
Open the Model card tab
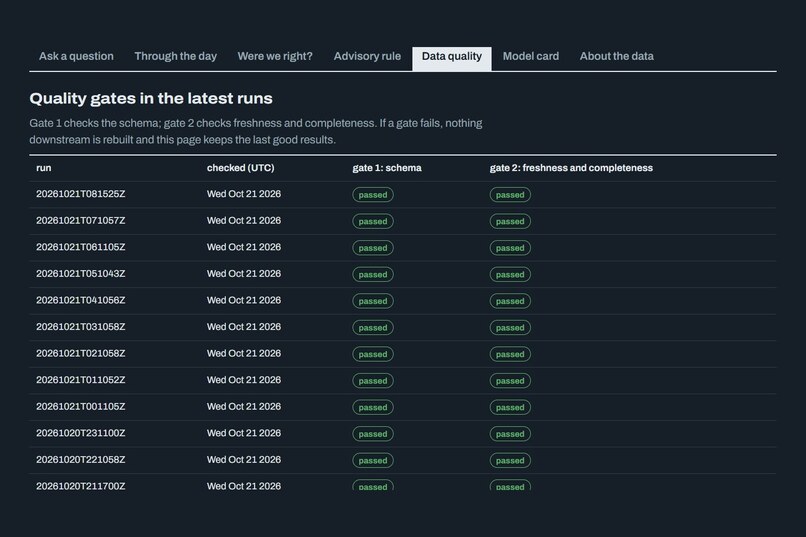(x=530, y=57)
